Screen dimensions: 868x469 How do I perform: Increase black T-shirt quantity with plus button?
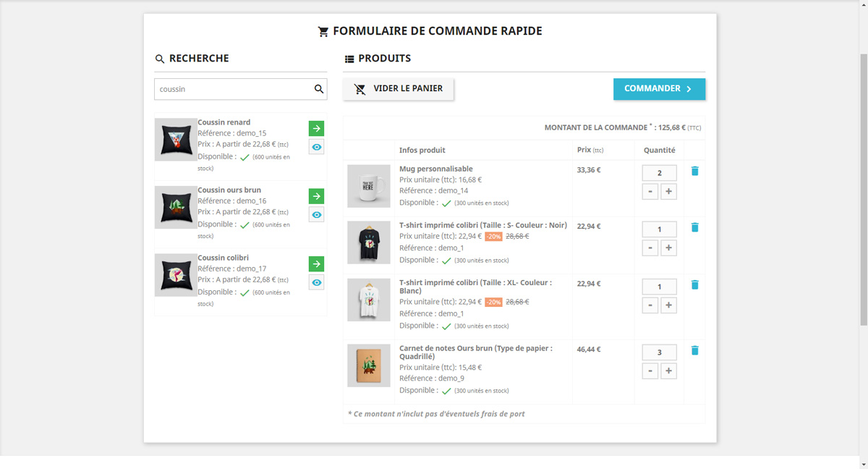pos(668,248)
